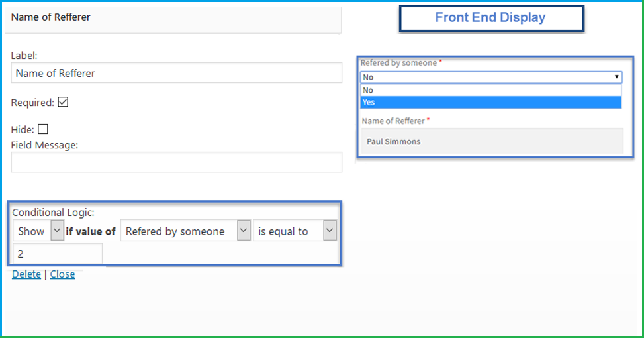The image size is (644, 338).
Task: Click the Label input with Name of Refferer
Action: [176, 73]
